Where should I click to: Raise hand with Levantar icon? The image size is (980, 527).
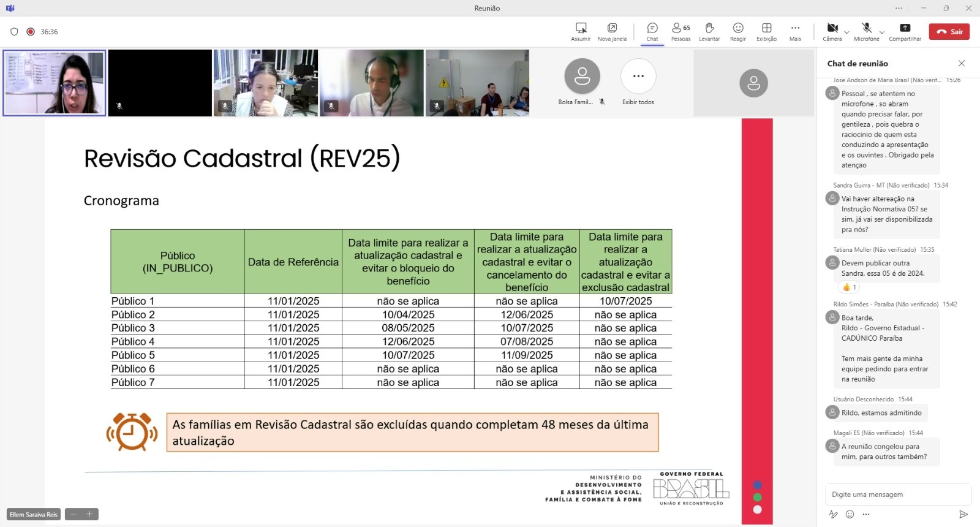[709, 28]
